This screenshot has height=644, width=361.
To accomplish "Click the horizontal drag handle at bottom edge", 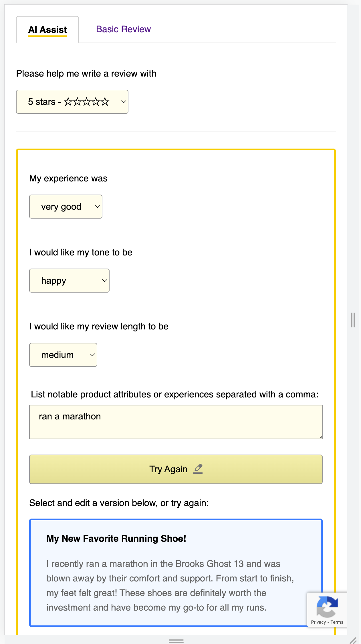I will (x=176, y=641).
